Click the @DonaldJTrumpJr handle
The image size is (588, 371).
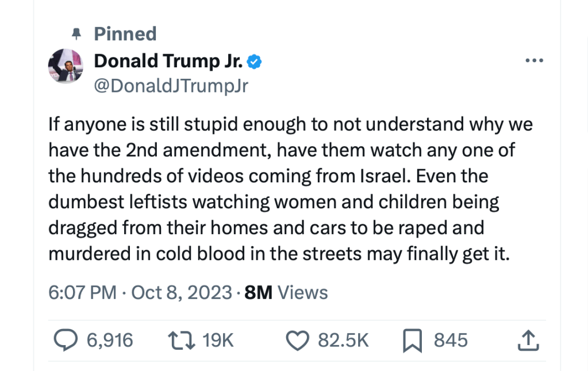coord(171,85)
